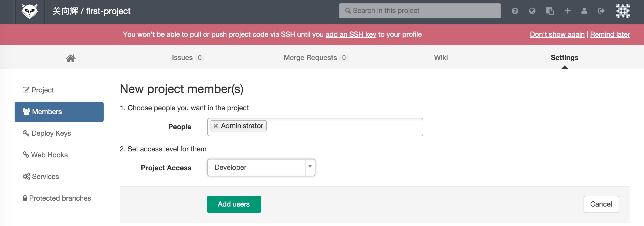This screenshot has height=226, width=644.
Task: Open the snippets clipboard icon in header
Action: [x=550, y=11]
